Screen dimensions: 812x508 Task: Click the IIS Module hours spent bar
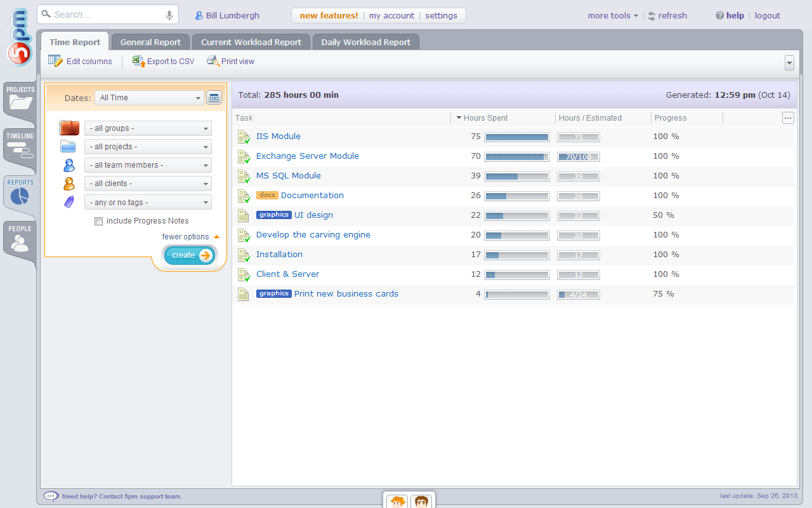tap(517, 137)
